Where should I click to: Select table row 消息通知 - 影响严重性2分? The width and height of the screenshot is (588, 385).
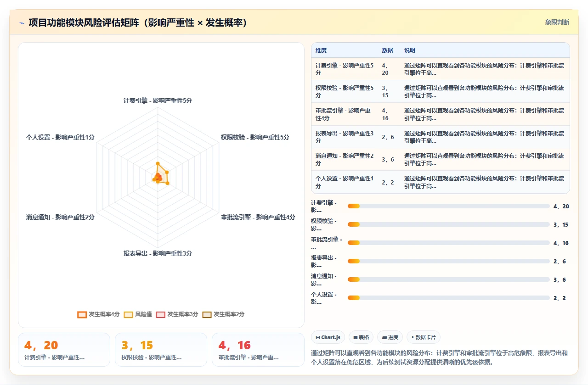coord(440,159)
